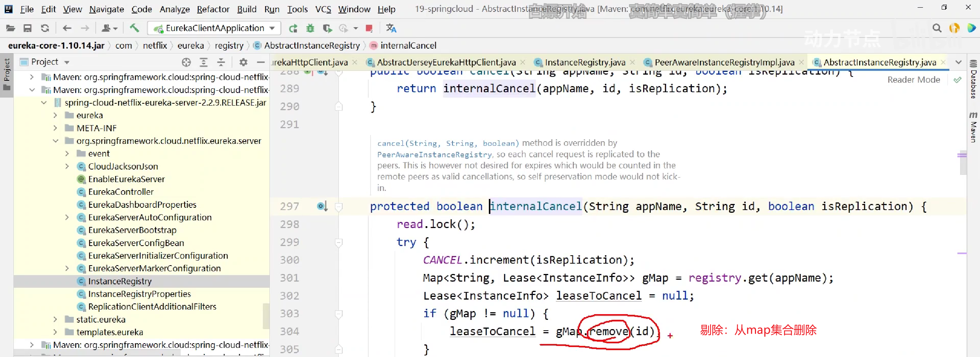Open the Refactor menu
The height and width of the screenshot is (357, 980).
[213, 9]
